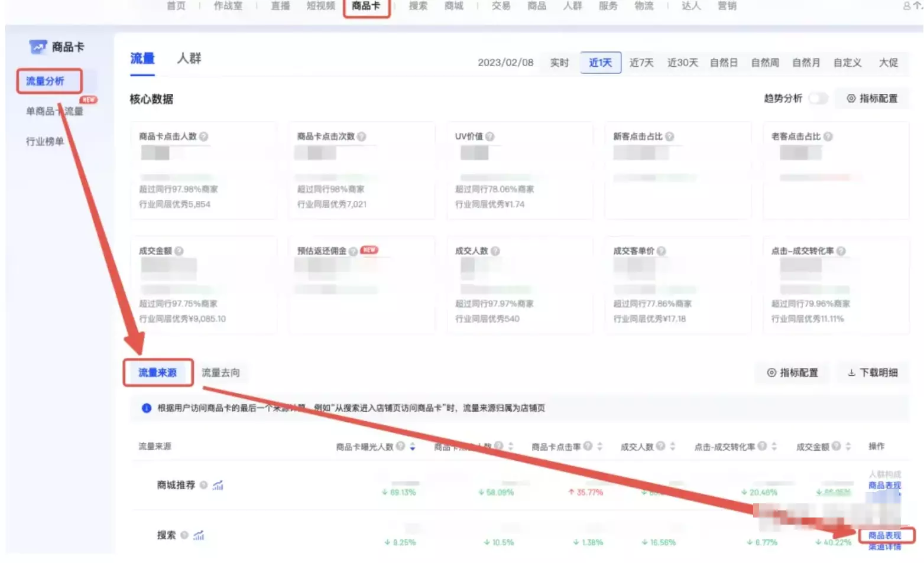The width and height of the screenshot is (924, 563).
Task: Click the info icon in the notice banner
Action: 147,408
